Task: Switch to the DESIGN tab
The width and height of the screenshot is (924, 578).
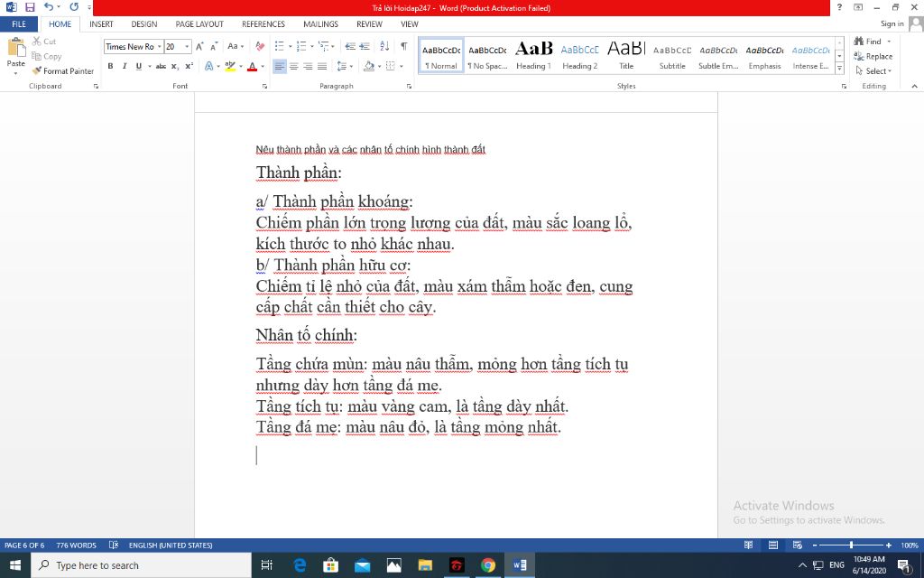Action: pyautogui.click(x=144, y=24)
